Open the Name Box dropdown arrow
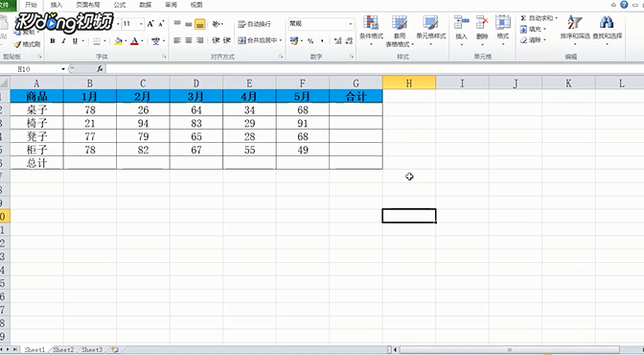The height and width of the screenshot is (355, 644). pos(63,69)
